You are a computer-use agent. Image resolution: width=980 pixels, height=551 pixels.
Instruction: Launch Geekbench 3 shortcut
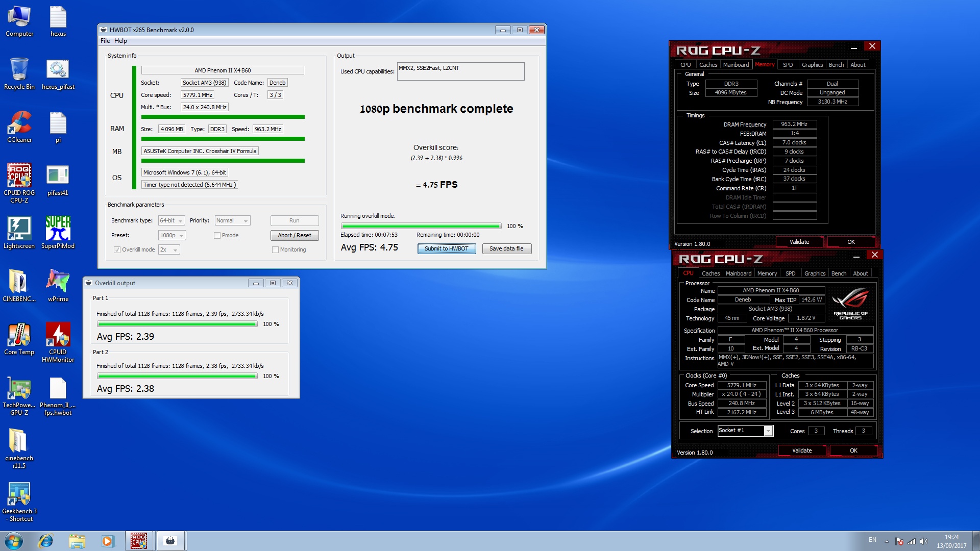point(19,502)
